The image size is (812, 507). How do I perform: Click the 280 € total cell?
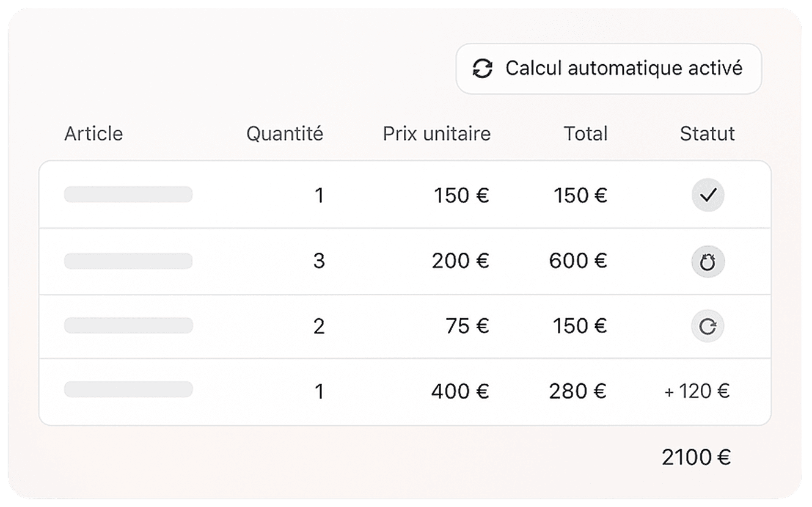(x=578, y=391)
